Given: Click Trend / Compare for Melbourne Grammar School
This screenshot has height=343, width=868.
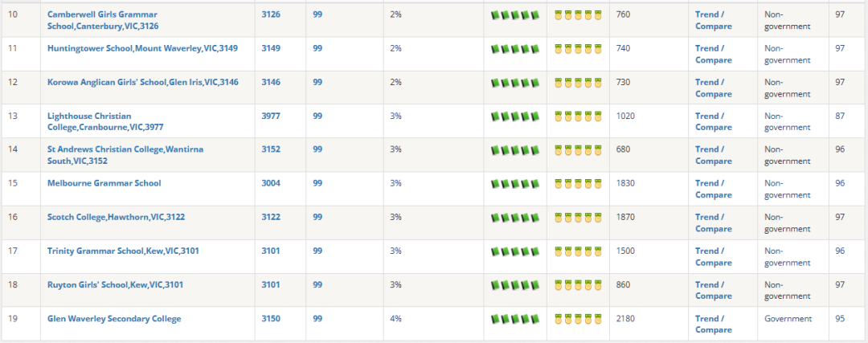Looking at the screenshot, I should coord(714,190).
